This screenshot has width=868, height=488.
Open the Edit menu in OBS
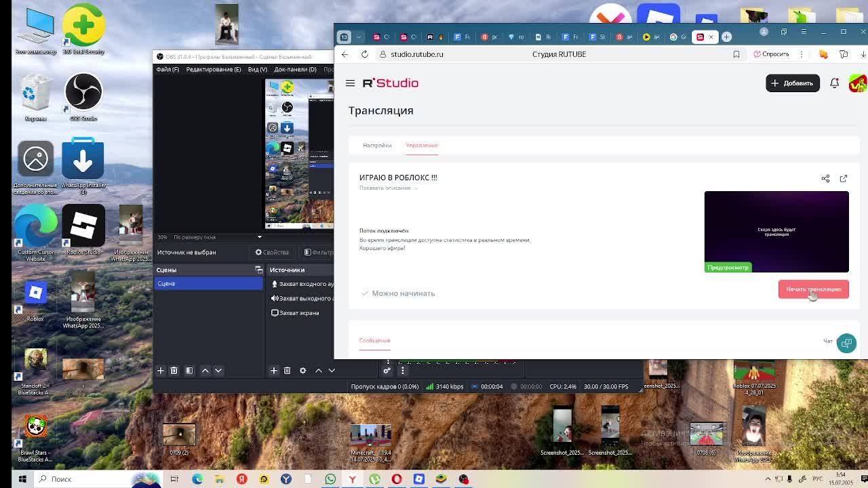tap(213, 69)
